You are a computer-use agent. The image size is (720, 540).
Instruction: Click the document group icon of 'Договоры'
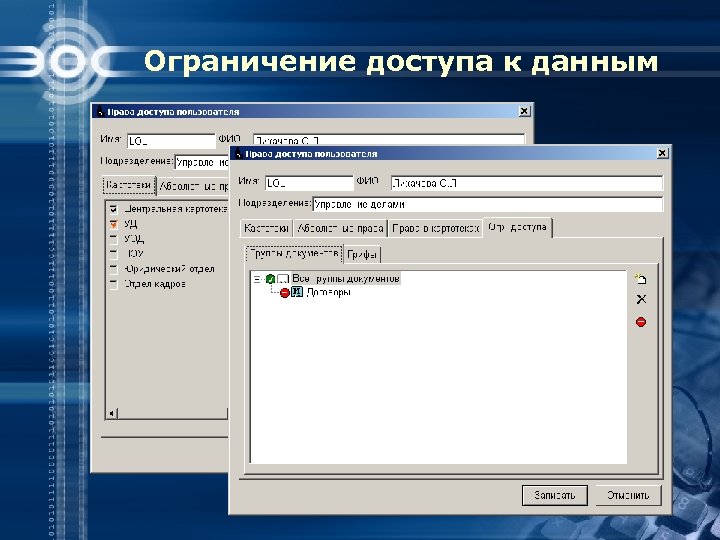click(297, 292)
